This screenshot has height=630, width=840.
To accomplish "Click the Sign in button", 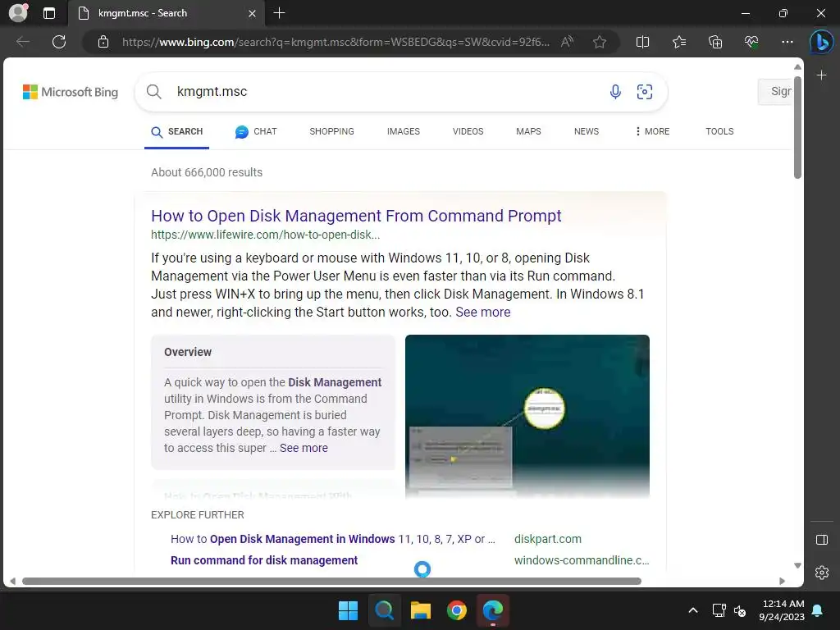I will pos(775,92).
